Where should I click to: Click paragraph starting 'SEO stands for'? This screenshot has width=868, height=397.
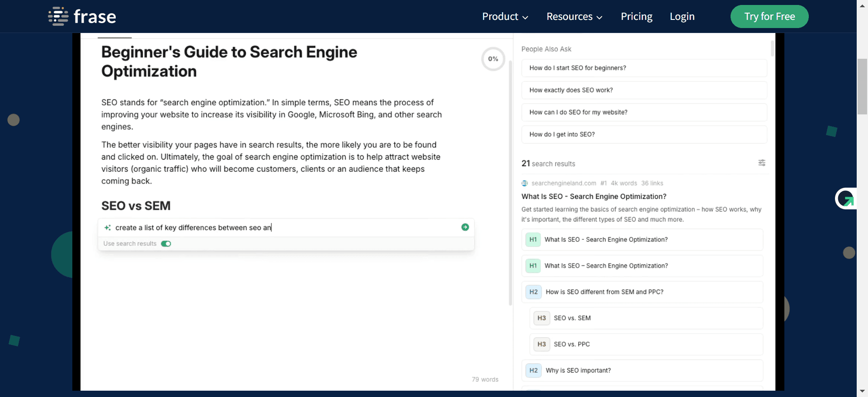pos(271,114)
